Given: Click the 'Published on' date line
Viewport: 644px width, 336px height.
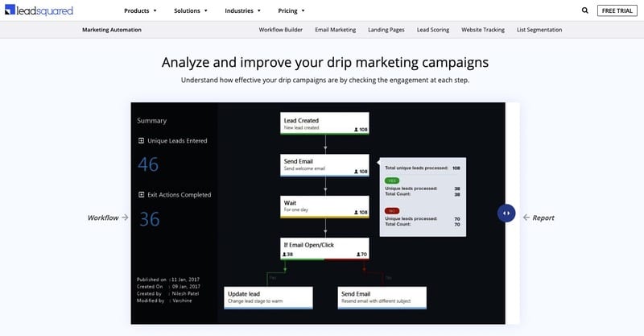Looking at the screenshot, I should (x=168, y=280).
